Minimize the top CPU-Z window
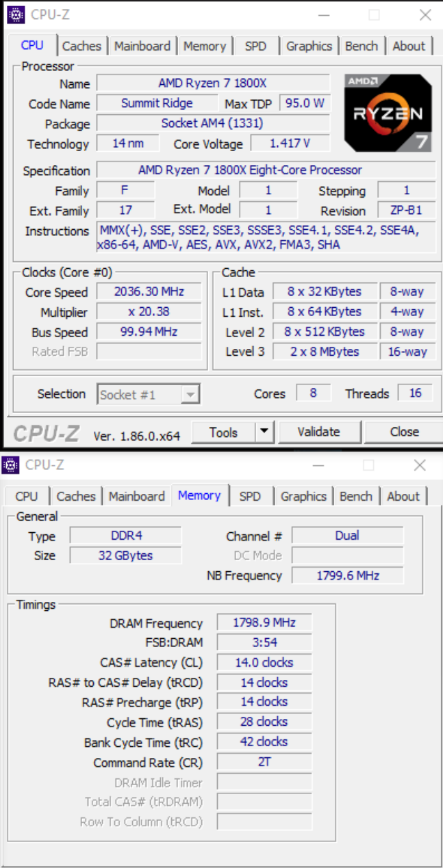The image size is (443, 868). click(x=322, y=14)
